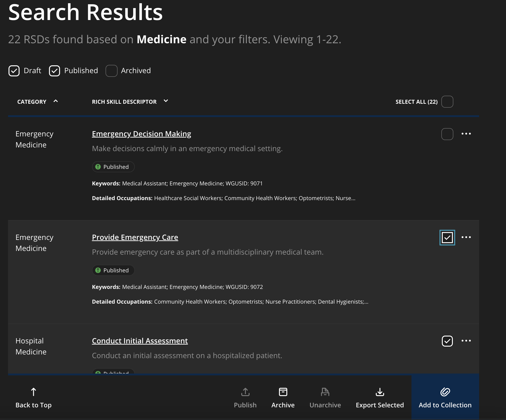Viewport: 506px width, 420px height.
Task: Uncheck the Published filter checkbox
Action: pyautogui.click(x=55, y=71)
